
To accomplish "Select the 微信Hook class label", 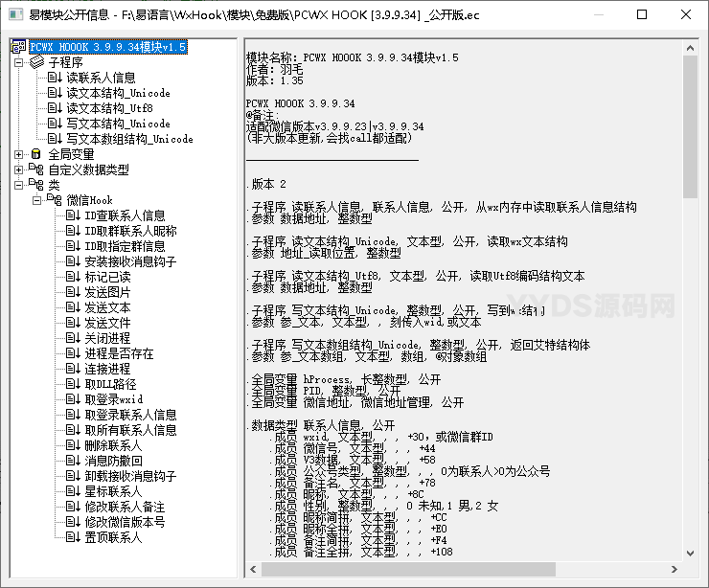I will click(89, 200).
